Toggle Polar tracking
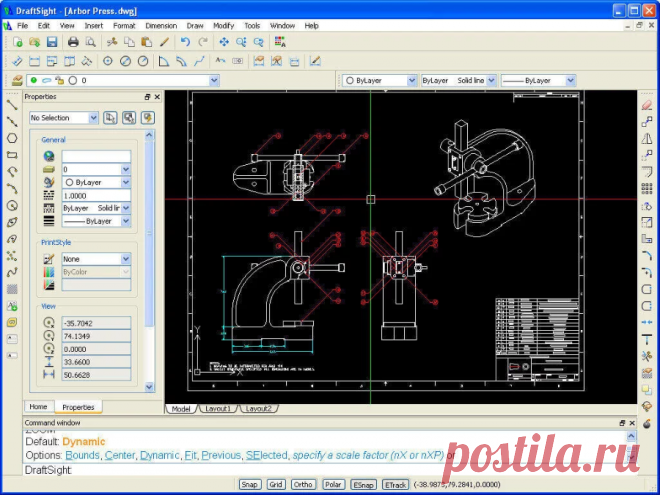 click(x=333, y=484)
